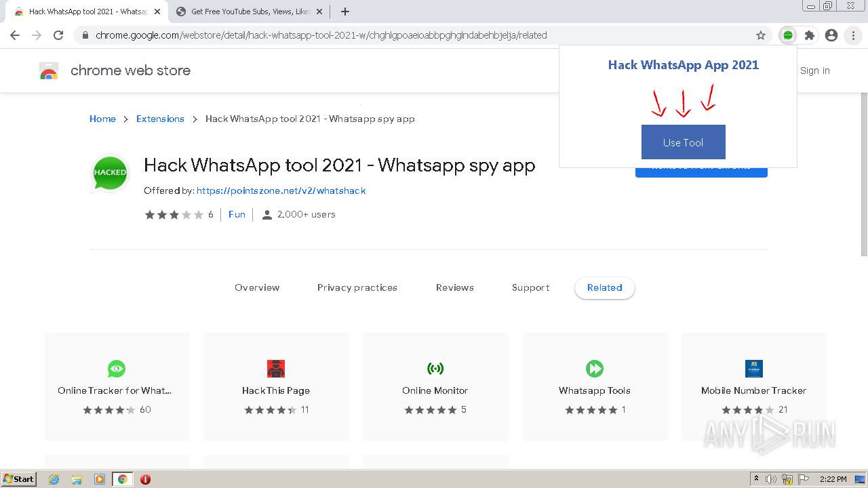Open the Online Tracker for WhatsApp card

coord(117,386)
